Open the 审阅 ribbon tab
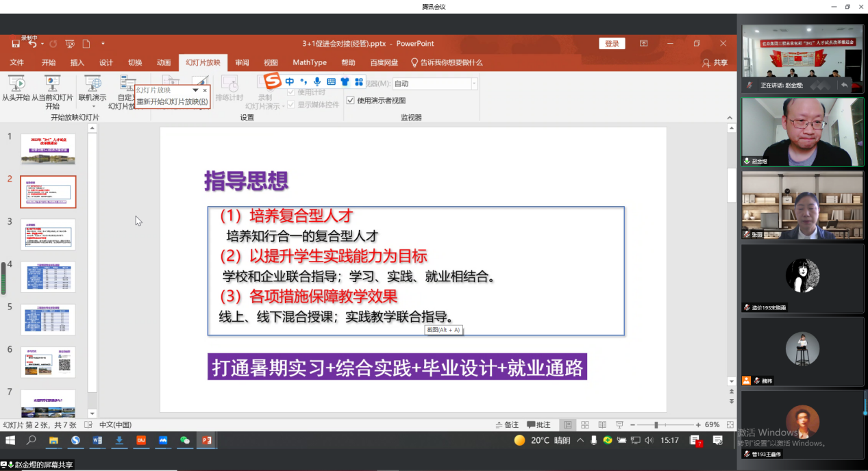This screenshot has height=471, width=868. tap(242, 62)
